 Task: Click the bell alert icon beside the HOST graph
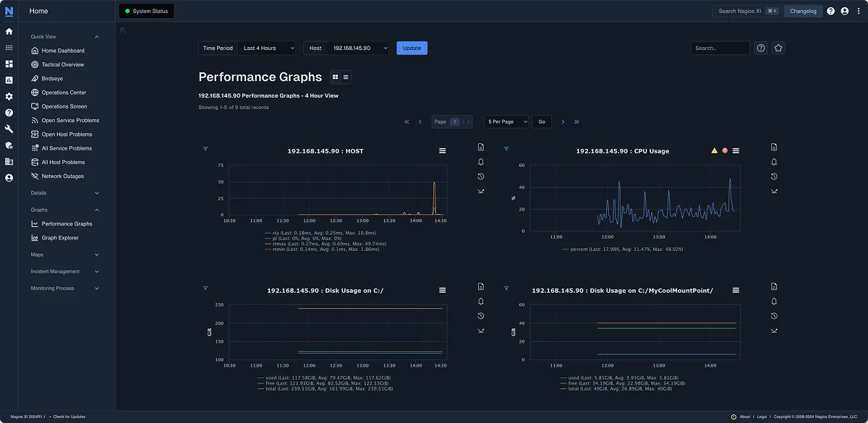coord(480,162)
